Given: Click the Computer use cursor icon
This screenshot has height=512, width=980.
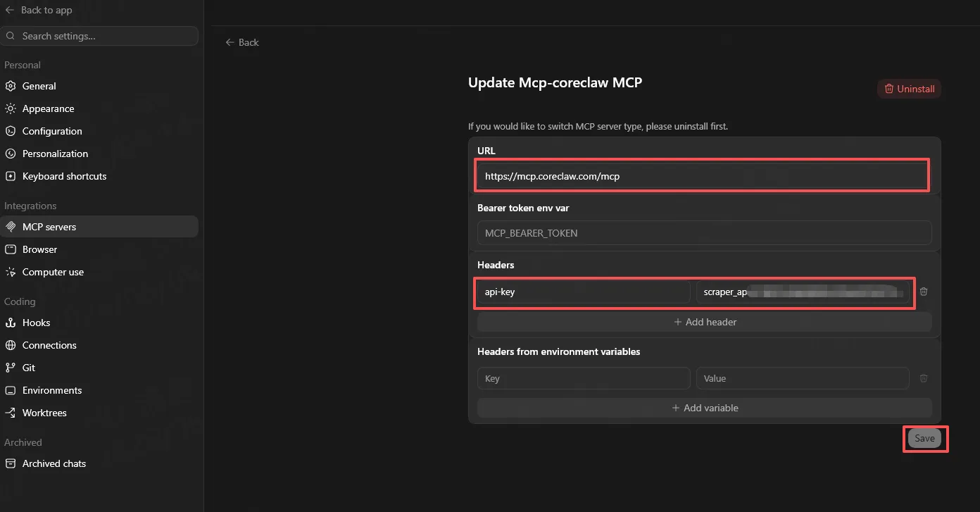Looking at the screenshot, I should (11, 272).
